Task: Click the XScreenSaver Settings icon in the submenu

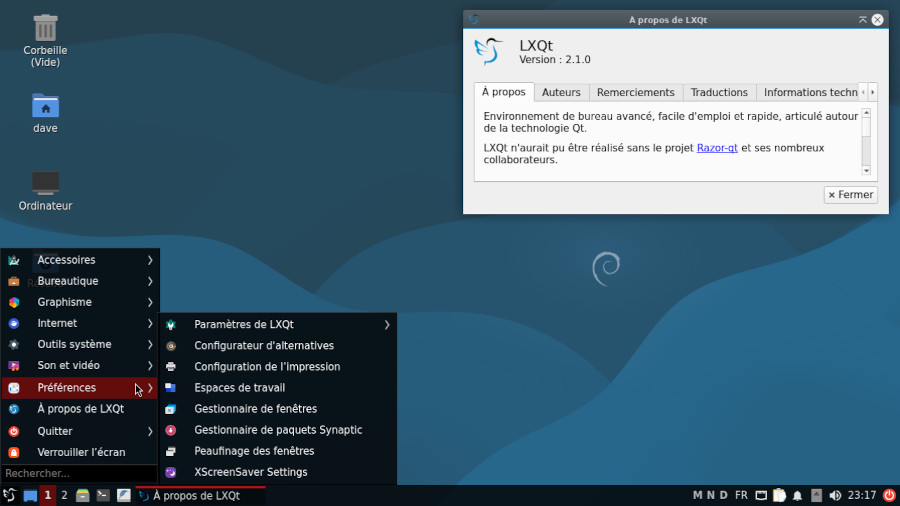Action: coord(170,472)
